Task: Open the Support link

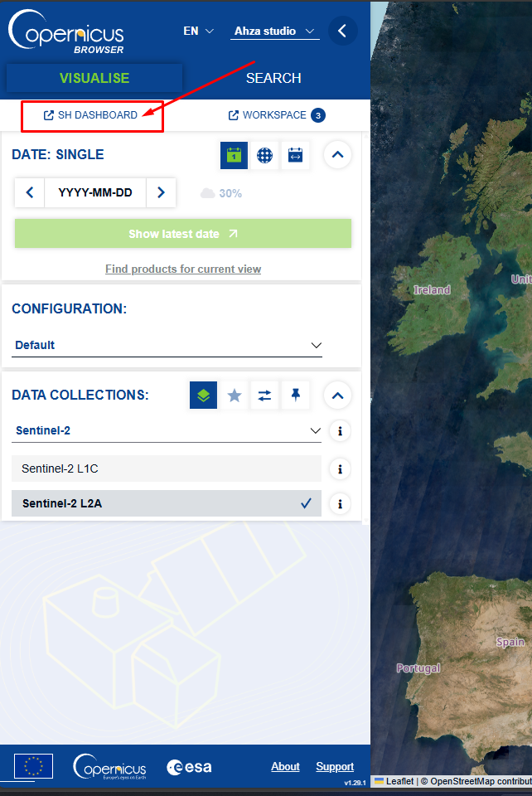Action: click(x=335, y=766)
